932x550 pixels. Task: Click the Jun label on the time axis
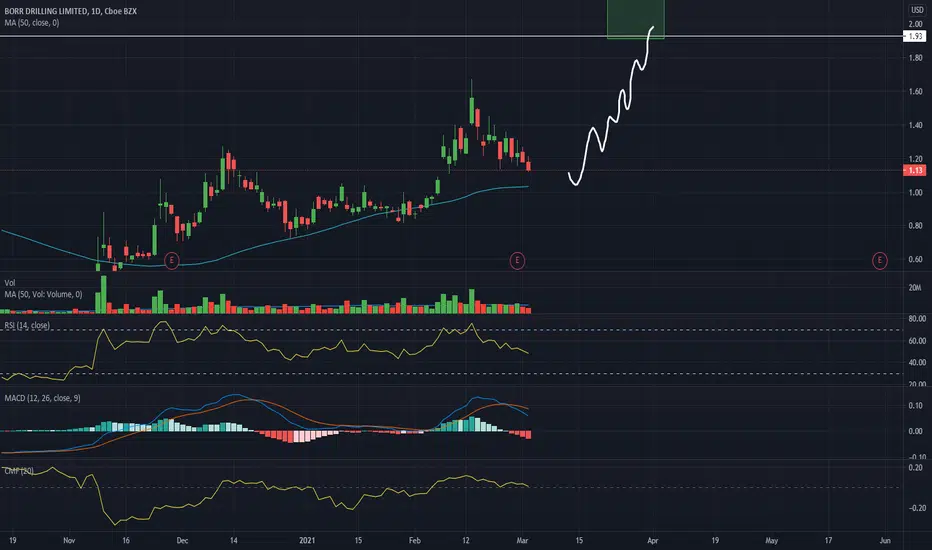[x=885, y=540]
